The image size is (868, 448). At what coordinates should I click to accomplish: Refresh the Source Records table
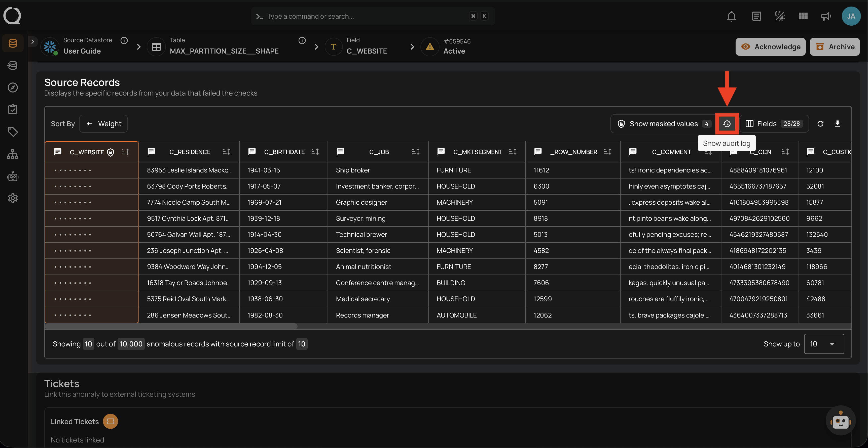coord(820,123)
